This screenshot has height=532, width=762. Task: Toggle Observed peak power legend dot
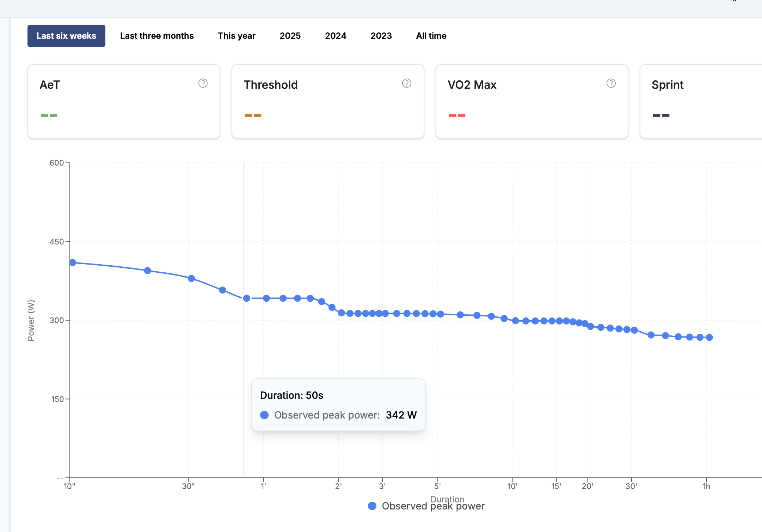click(x=372, y=506)
